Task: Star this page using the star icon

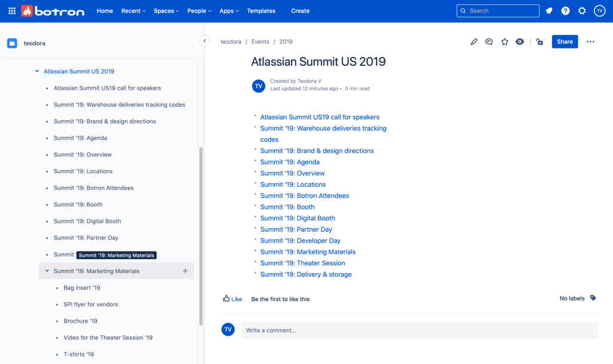Action: click(505, 41)
